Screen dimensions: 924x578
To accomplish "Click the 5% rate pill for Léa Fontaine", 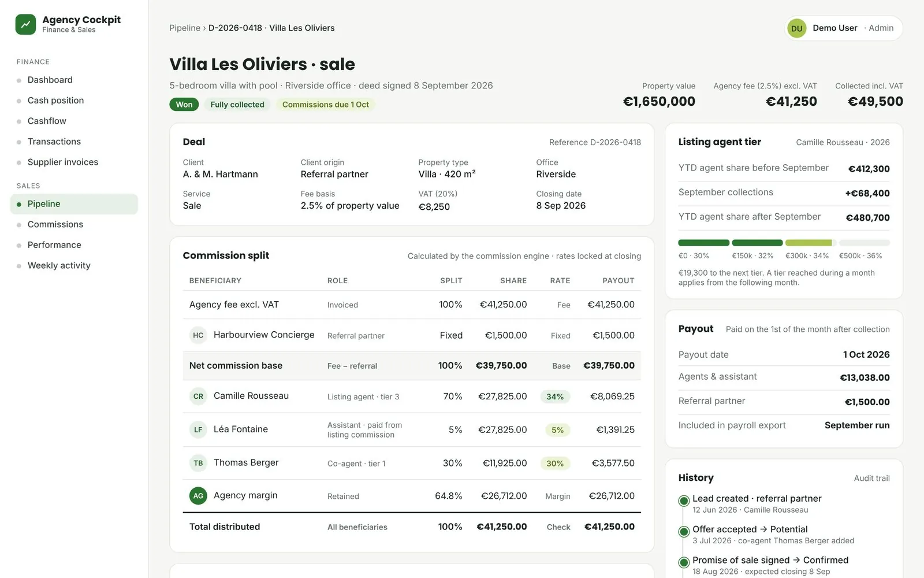I will [557, 430].
